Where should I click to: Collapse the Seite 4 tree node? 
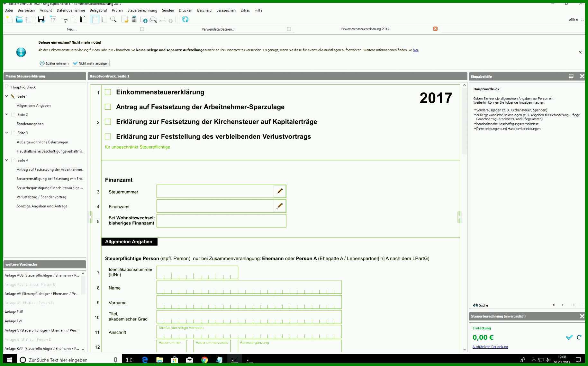pos(6,160)
